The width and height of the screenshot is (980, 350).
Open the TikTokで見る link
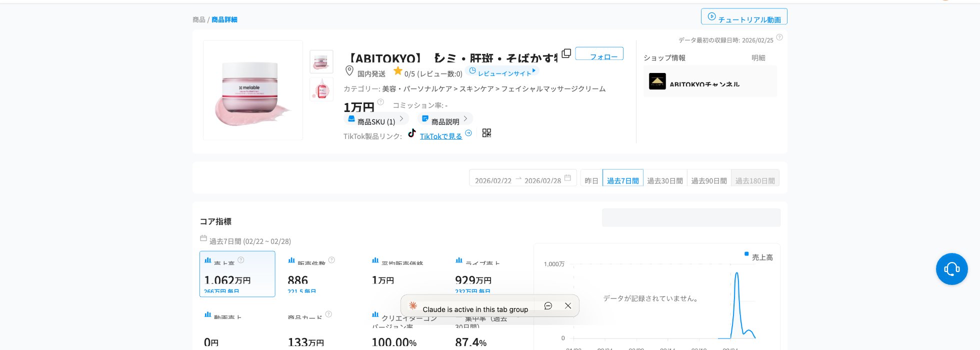point(441,136)
